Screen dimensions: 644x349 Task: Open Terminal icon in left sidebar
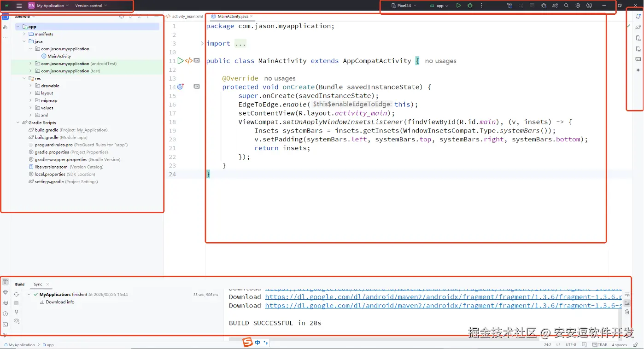coord(5,325)
